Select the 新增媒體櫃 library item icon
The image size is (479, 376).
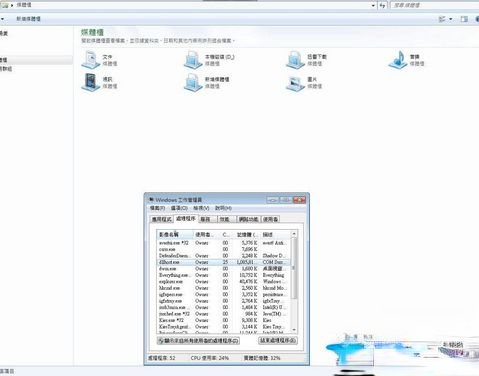click(193, 82)
